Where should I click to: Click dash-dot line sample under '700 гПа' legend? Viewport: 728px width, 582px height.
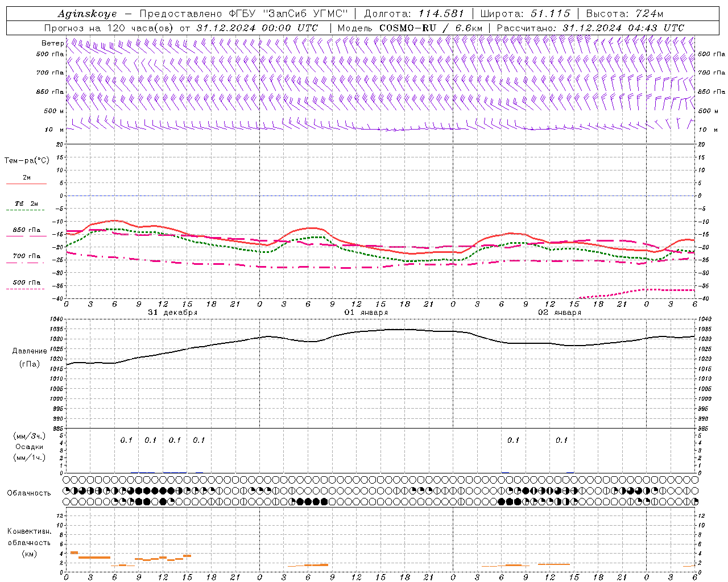(x=26, y=263)
